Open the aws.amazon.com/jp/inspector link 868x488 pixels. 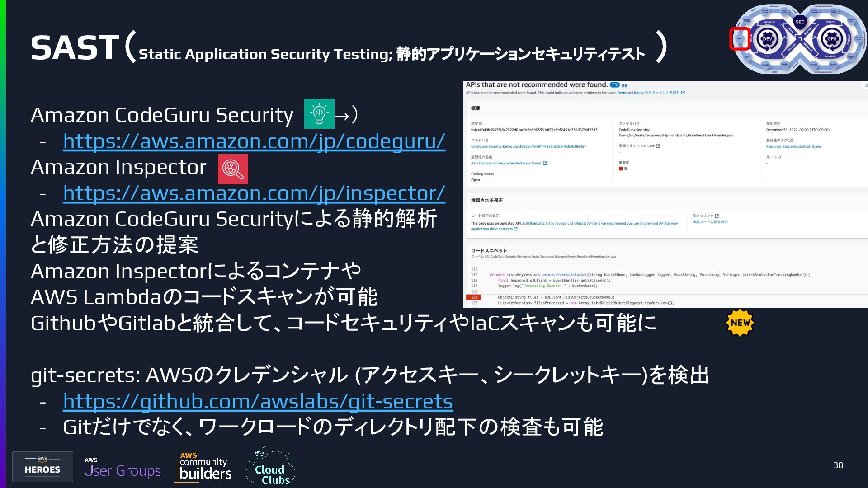click(254, 193)
